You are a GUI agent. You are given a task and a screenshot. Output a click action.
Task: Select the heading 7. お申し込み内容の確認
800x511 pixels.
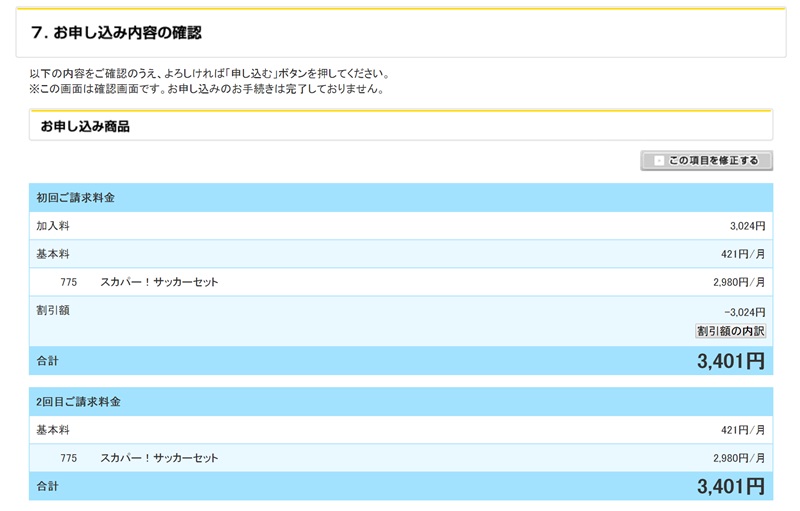tap(116, 33)
